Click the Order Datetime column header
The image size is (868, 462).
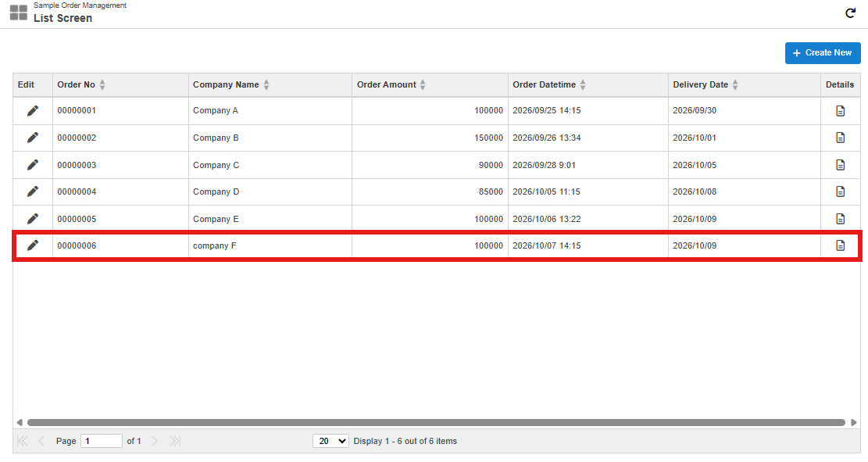click(x=545, y=84)
